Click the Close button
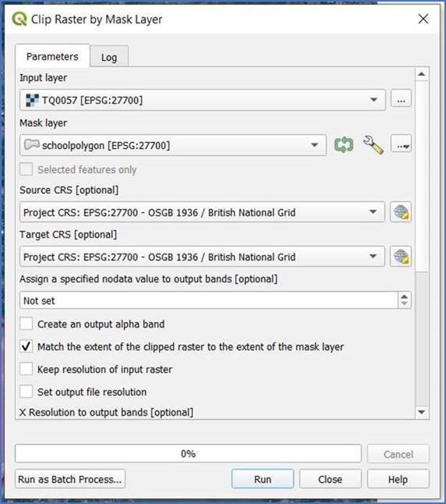Screen dimensions: 446x504 click(x=331, y=479)
